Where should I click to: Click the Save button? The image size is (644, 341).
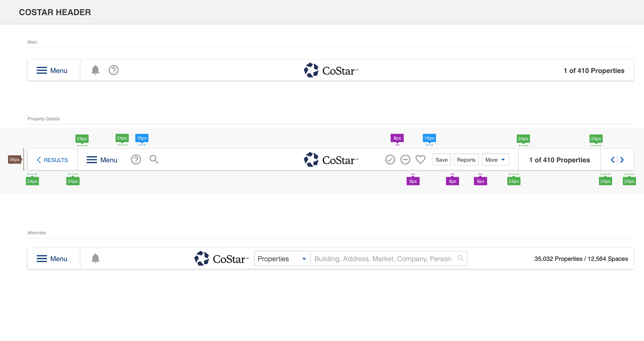tap(441, 160)
